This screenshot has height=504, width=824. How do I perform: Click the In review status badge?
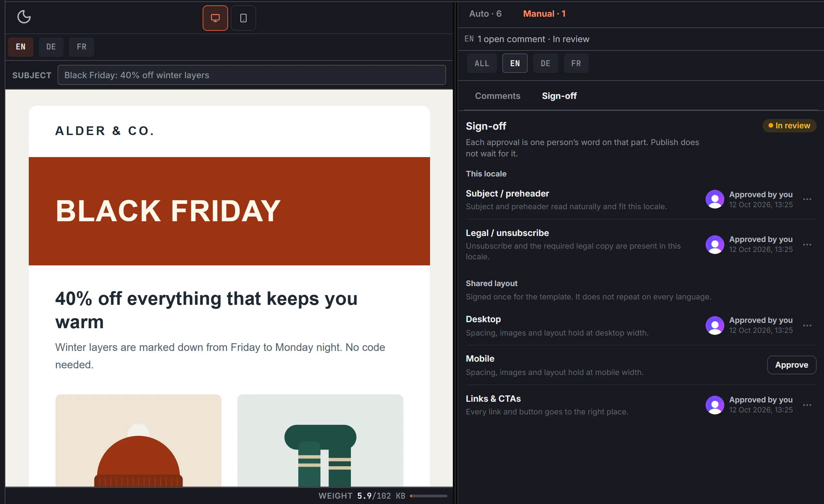tap(789, 126)
